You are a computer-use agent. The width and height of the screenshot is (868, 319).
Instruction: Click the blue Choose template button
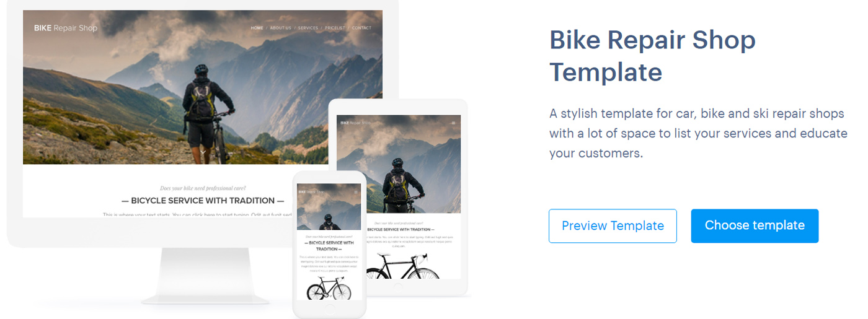(x=755, y=226)
